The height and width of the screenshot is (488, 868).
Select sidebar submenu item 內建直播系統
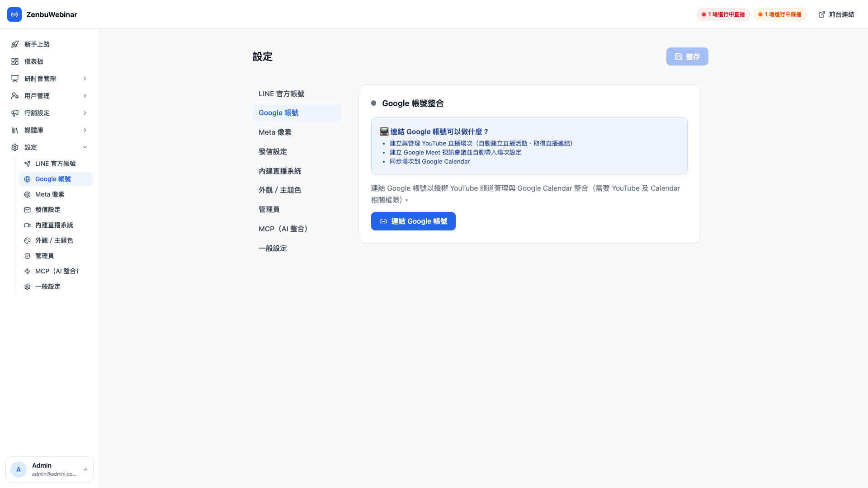[x=56, y=225]
